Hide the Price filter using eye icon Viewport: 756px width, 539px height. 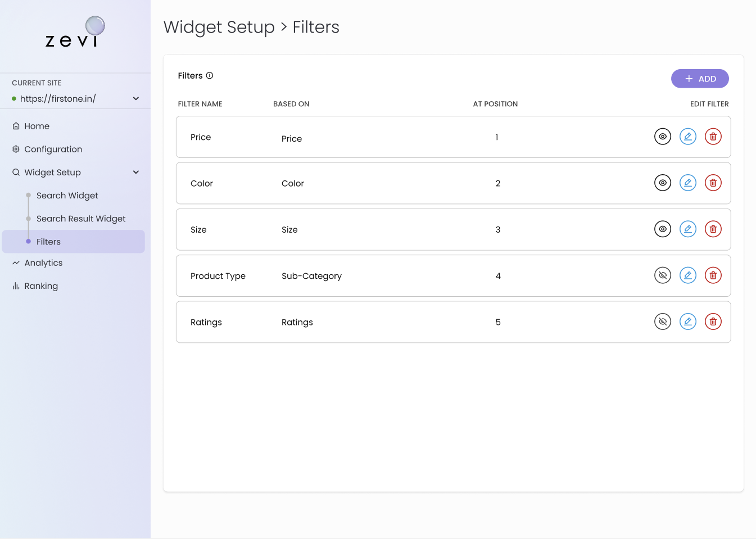663,137
